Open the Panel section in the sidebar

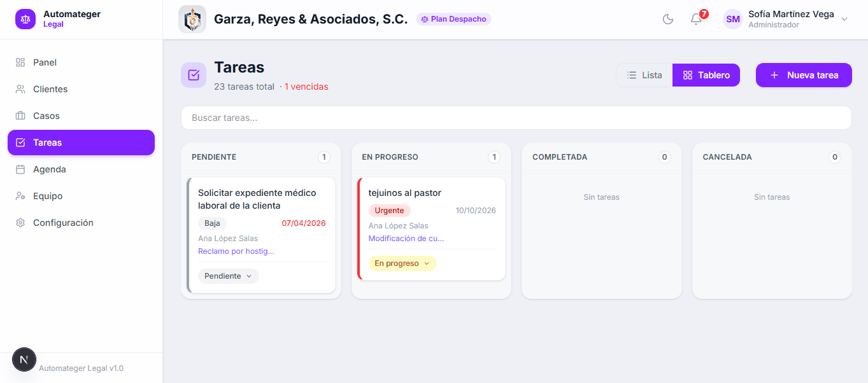tap(45, 62)
